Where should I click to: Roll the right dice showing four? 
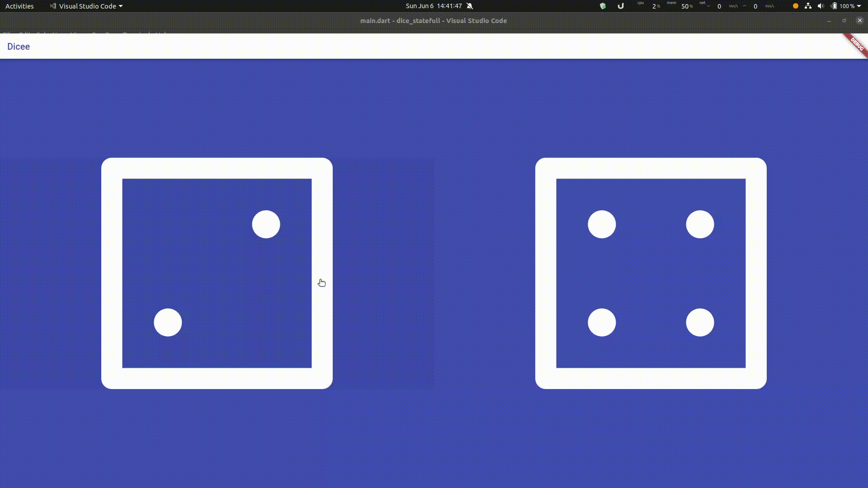[651, 273]
